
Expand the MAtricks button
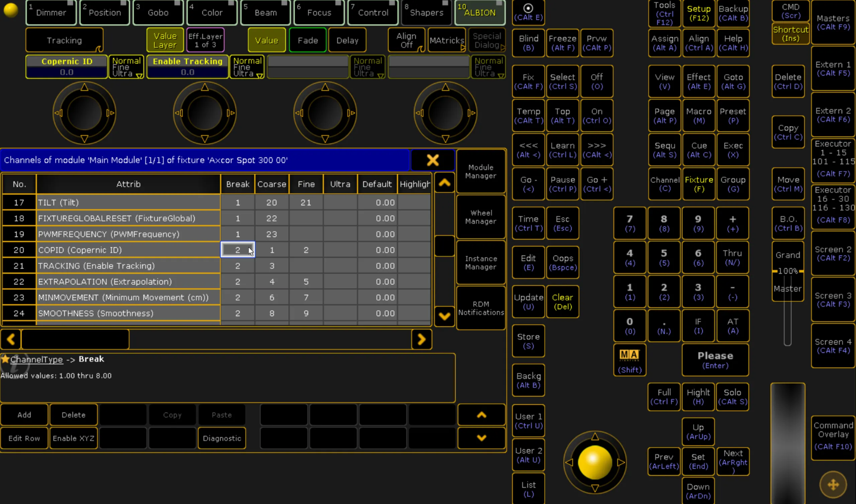[447, 40]
